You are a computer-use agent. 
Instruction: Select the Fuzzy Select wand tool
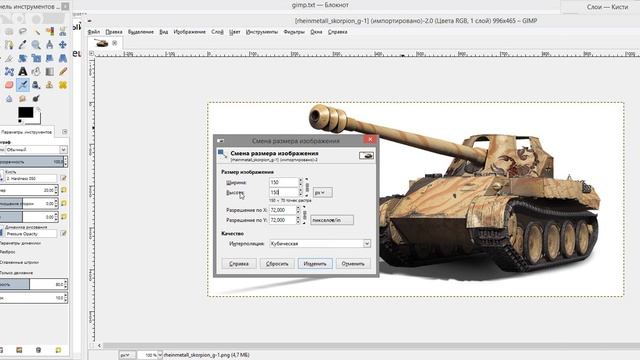[x=36, y=31]
